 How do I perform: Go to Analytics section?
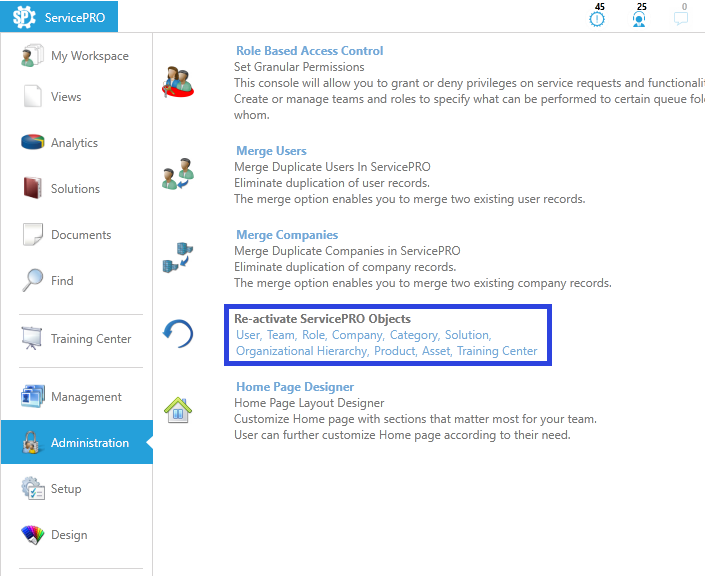pyautogui.click(x=74, y=143)
